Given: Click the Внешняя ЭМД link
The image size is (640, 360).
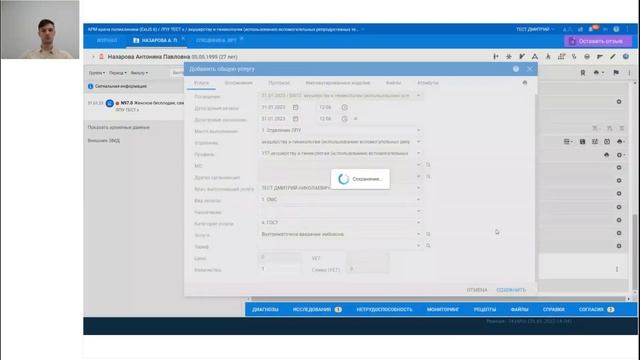Looking at the screenshot, I should point(104,140).
